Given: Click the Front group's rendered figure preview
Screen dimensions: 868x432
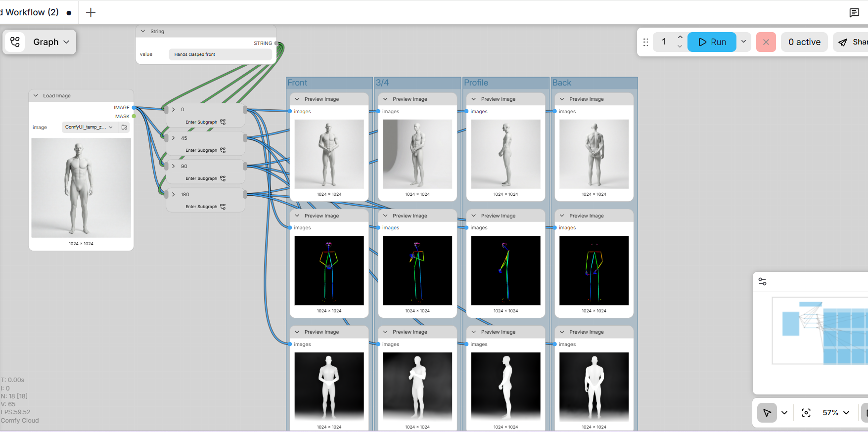Looking at the screenshot, I should click(x=329, y=154).
